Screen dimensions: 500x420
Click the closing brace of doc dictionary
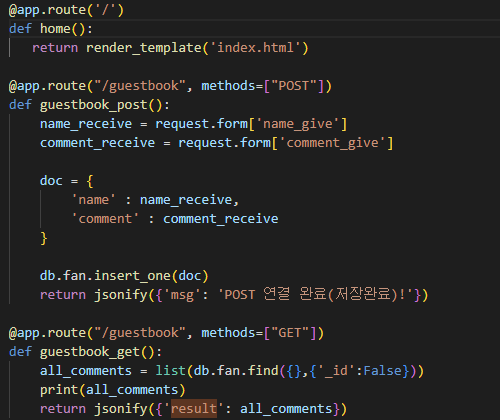coord(44,238)
